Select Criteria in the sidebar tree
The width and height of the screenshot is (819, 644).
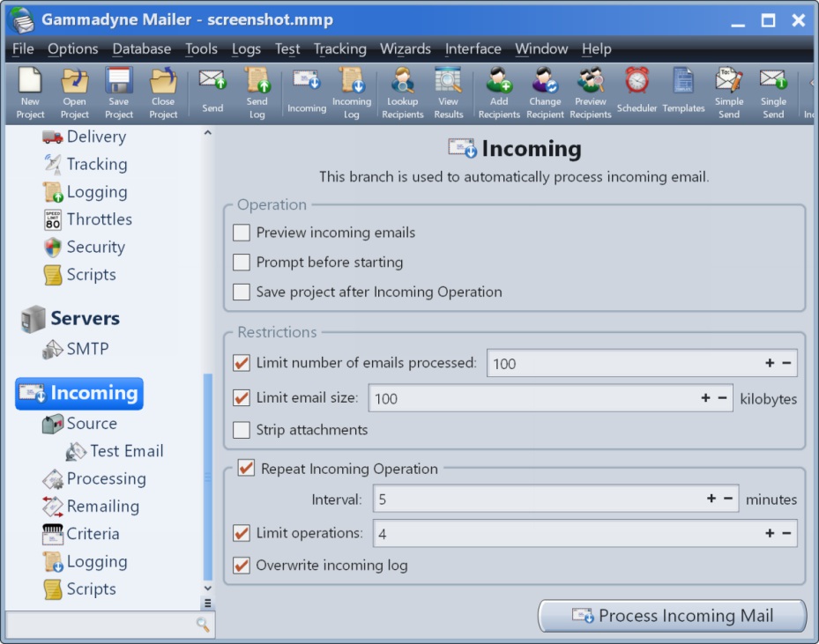pyautogui.click(x=81, y=534)
